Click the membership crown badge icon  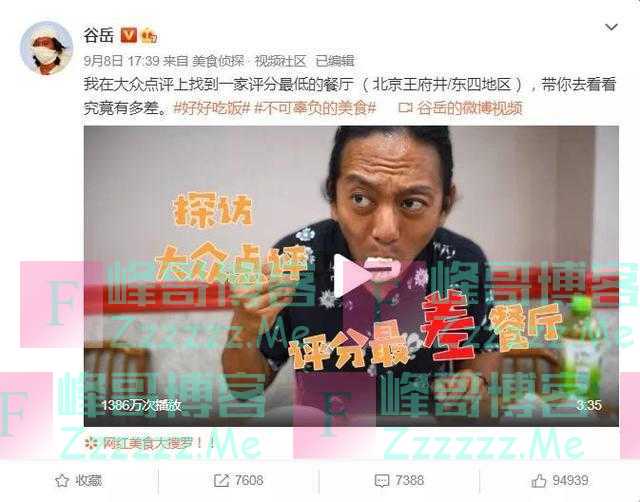pyautogui.click(x=149, y=36)
